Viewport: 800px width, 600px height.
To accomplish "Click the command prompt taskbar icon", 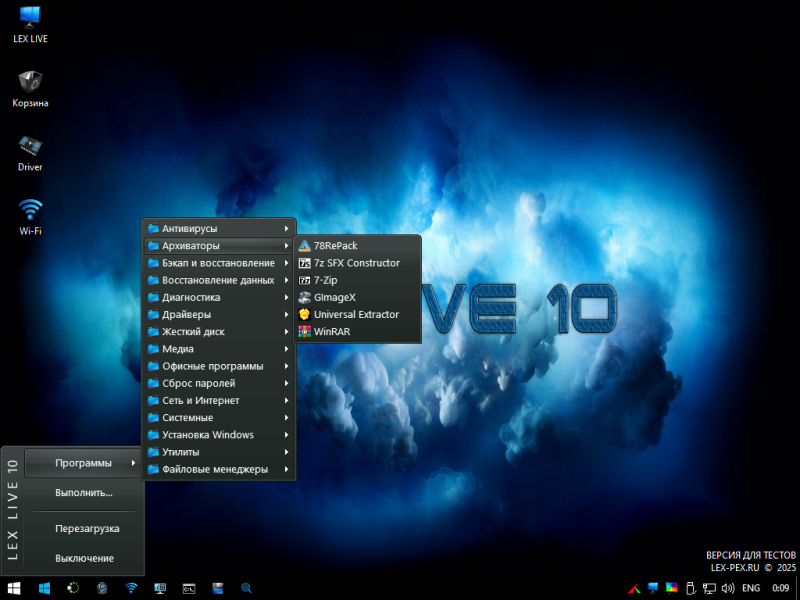I will (x=188, y=588).
